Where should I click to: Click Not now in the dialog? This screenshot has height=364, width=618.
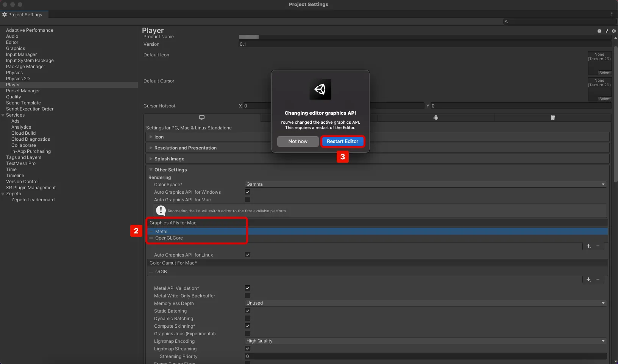(x=298, y=142)
